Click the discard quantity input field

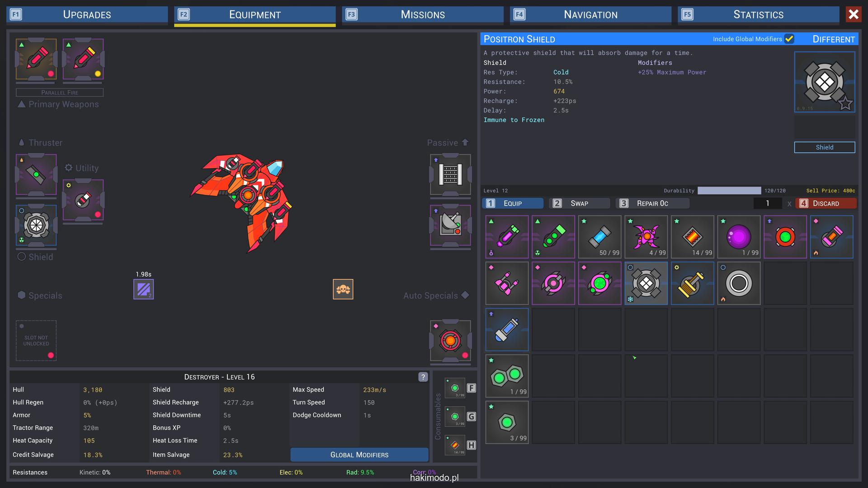tap(767, 203)
